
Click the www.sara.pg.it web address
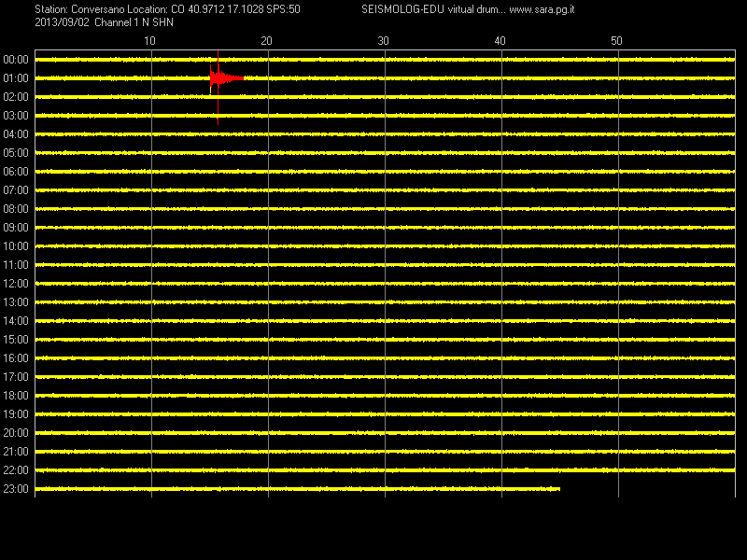(x=542, y=9)
